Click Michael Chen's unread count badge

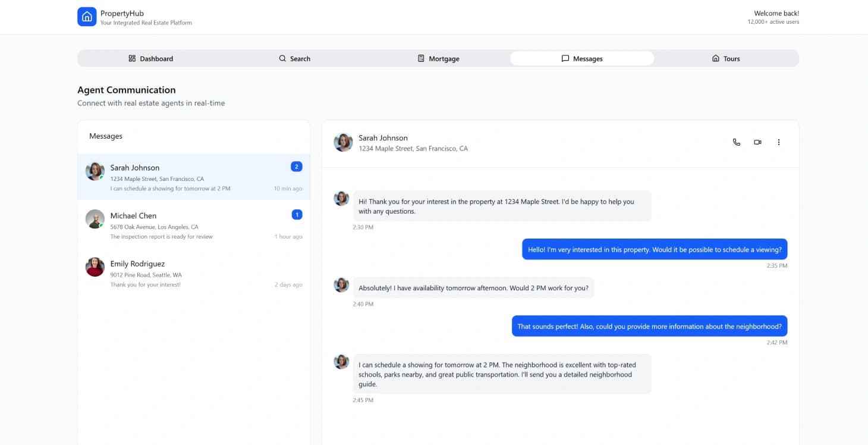click(297, 214)
